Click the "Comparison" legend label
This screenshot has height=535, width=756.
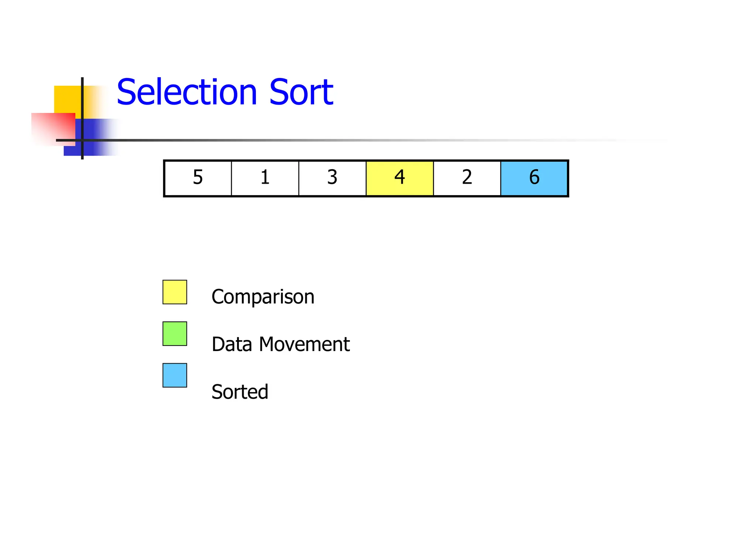point(263,297)
